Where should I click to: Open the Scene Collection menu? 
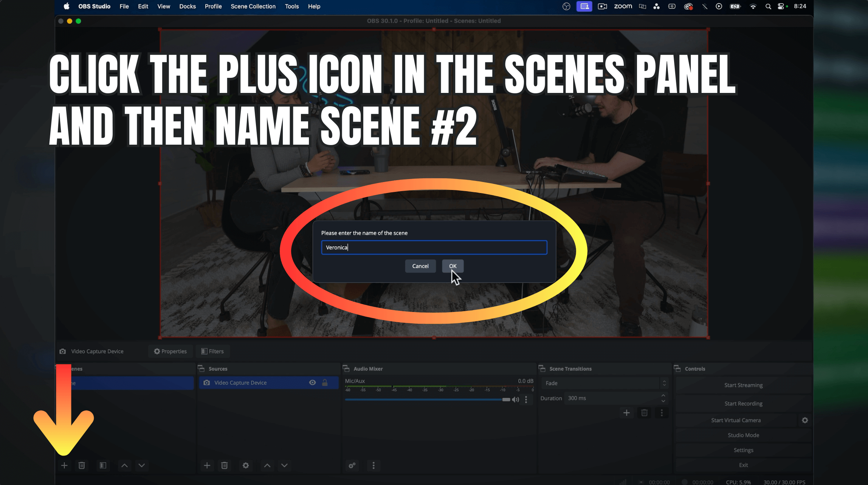pos(253,6)
